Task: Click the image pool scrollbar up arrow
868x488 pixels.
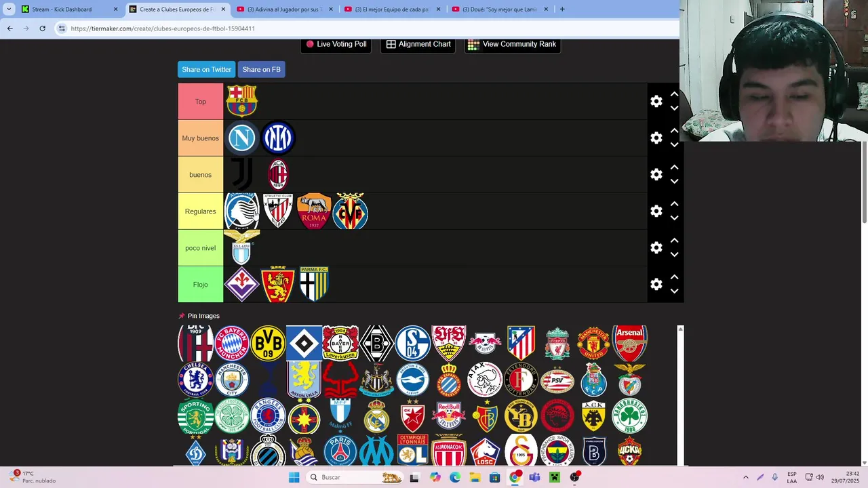Action: (x=680, y=329)
